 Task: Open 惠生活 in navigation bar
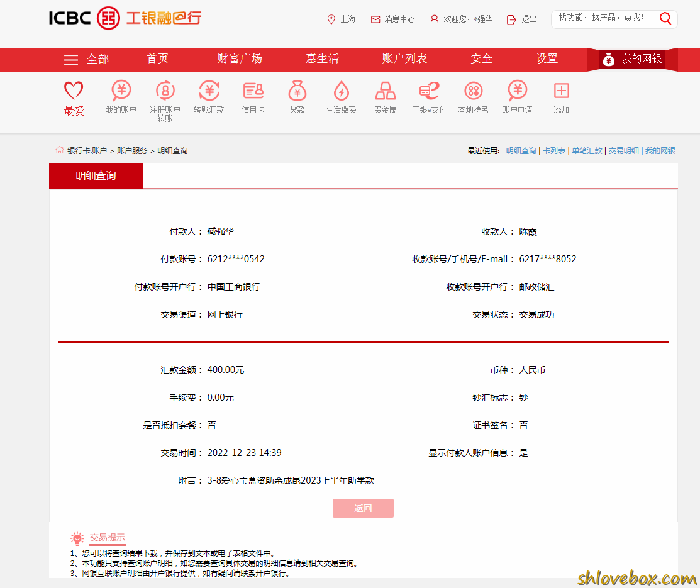pos(322,59)
